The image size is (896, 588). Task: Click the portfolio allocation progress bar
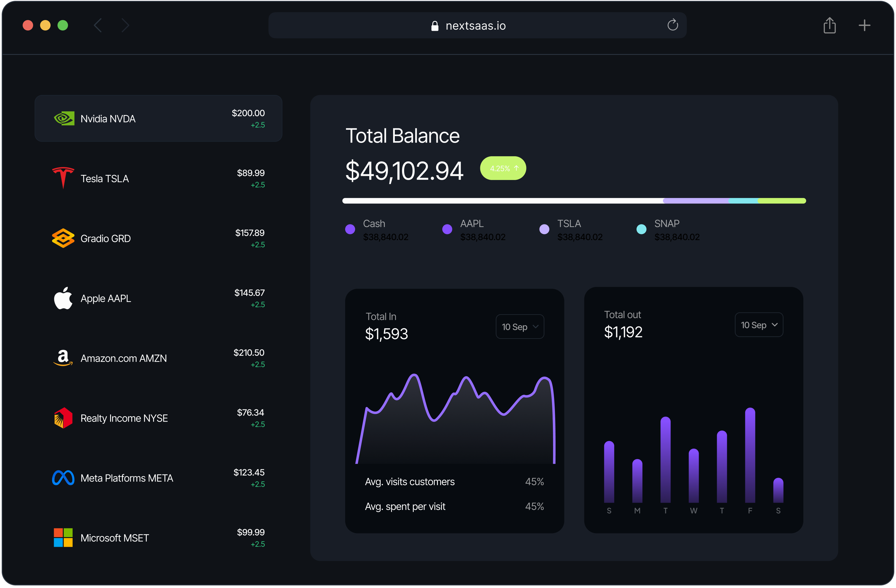(x=574, y=201)
